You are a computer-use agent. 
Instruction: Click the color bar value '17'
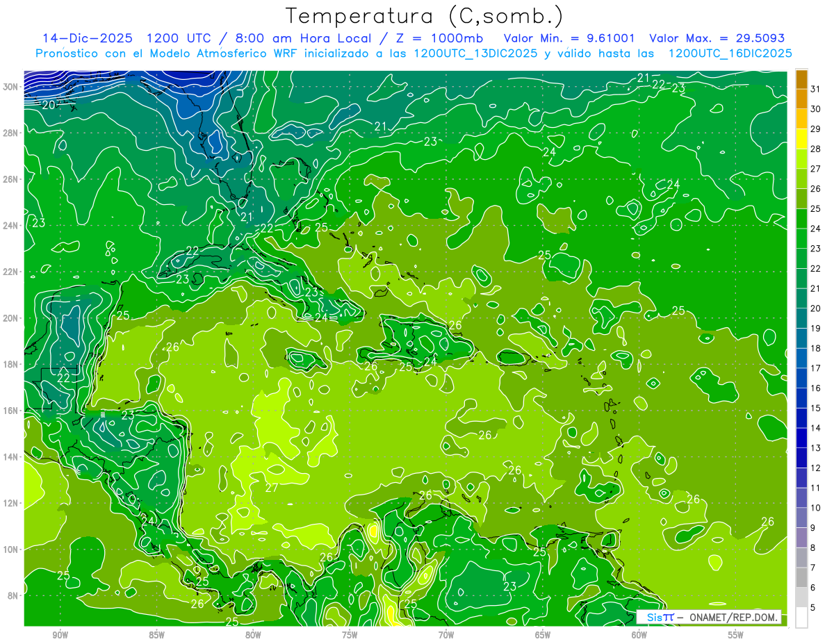pos(816,368)
